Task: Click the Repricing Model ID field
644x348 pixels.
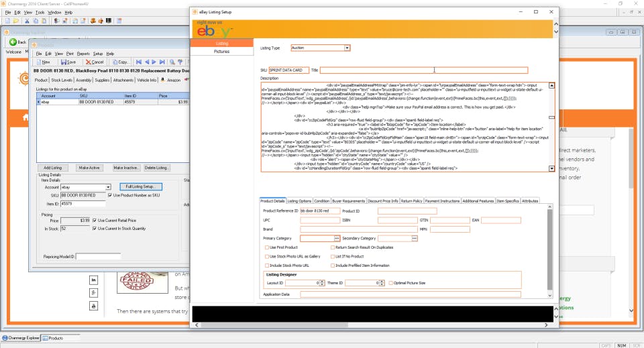Action: 98,257
